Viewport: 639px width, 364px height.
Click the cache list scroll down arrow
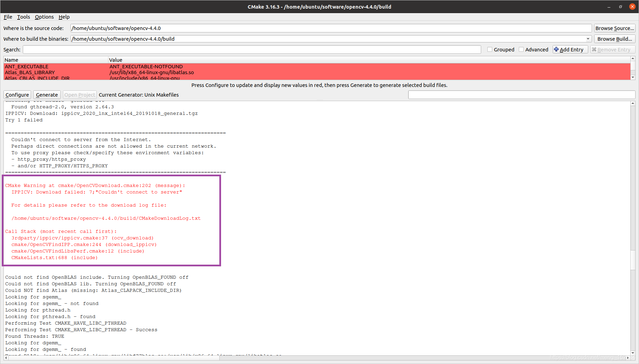(x=633, y=77)
